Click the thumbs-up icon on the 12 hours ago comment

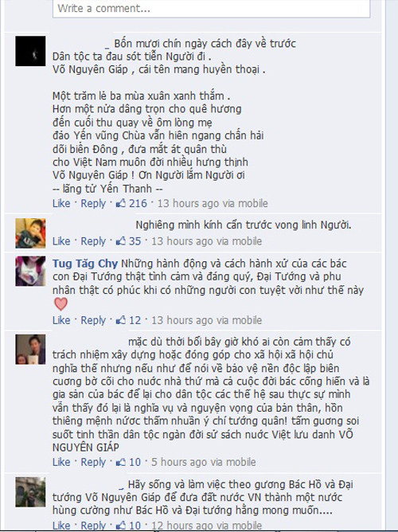121,525
